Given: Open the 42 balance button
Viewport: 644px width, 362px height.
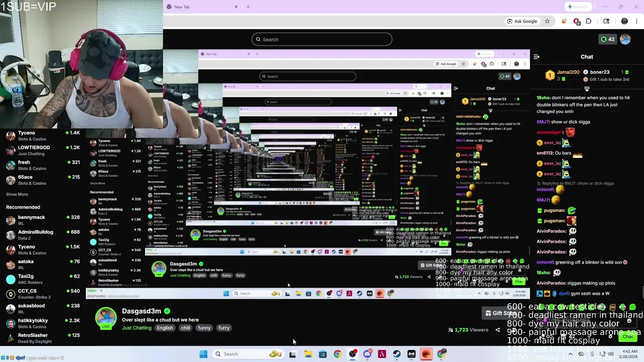Looking at the screenshot, I should click(607, 39).
